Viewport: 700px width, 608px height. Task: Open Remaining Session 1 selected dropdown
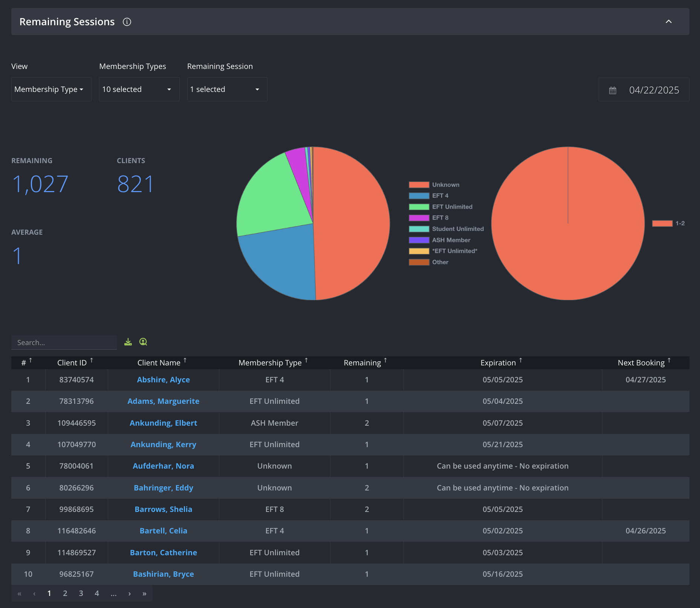point(227,89)
